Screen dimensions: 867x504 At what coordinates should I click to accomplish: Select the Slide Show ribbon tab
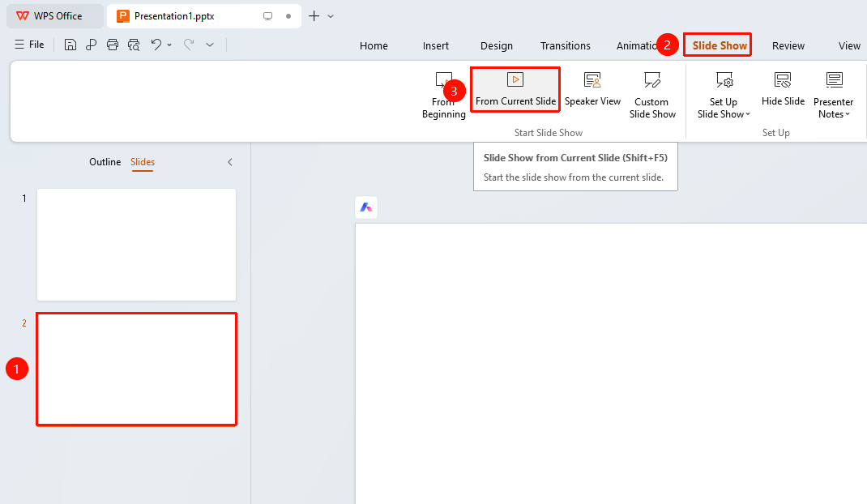[x=720, y=45]
